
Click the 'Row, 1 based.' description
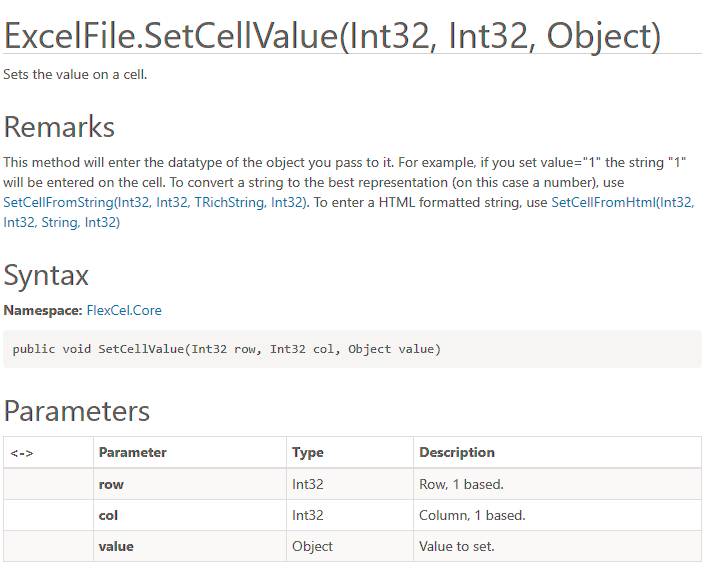[461, 484]
